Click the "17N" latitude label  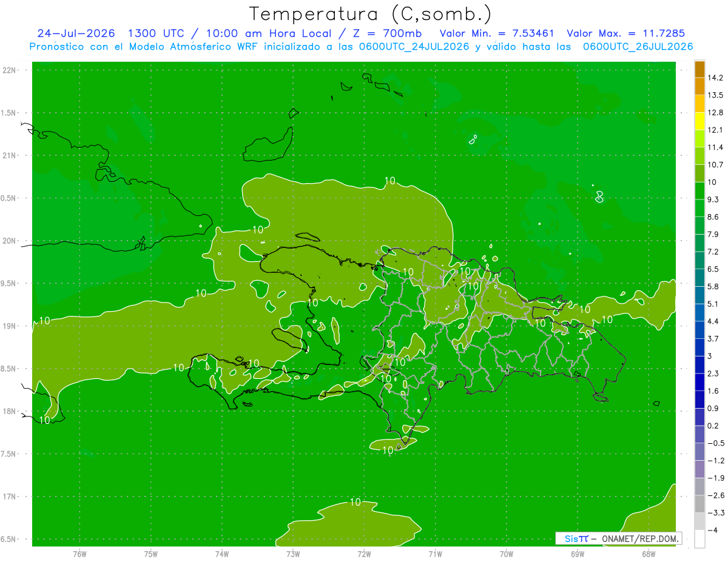point(8,497)
